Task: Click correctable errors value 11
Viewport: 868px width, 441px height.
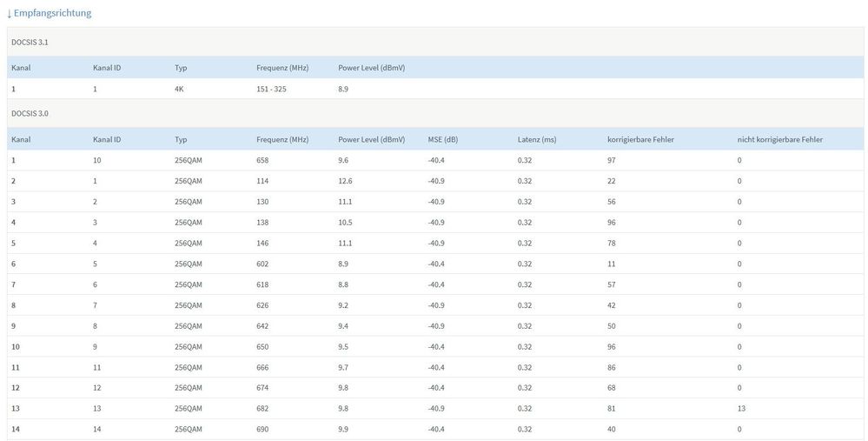Action: point(612,264)
